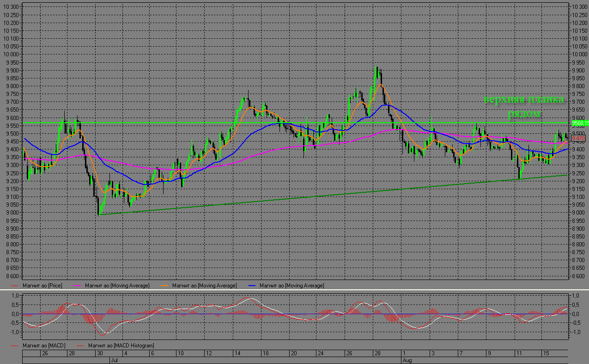Click the '8 600' label on right price axis
The width and height of the screenshot is (589, 364).
coord(578,276)
